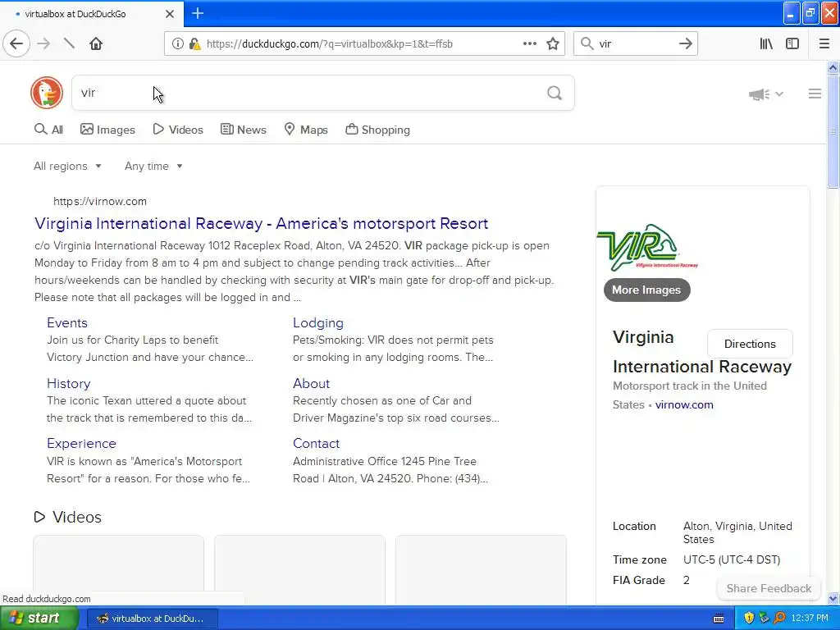Go back with the browser back arrow
The height and width of the screenshot is (630, 840).
click(16, 43)
